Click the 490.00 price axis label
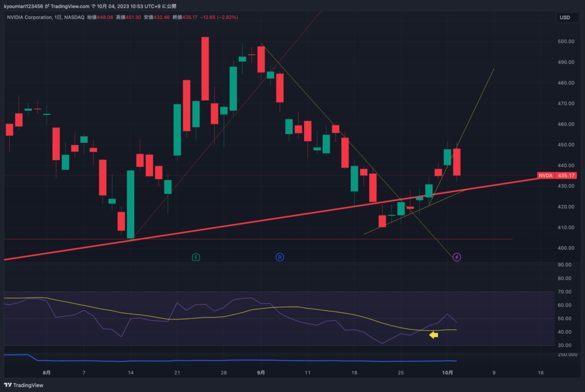This screenshot has width=585, height=392. coord(566,62)
